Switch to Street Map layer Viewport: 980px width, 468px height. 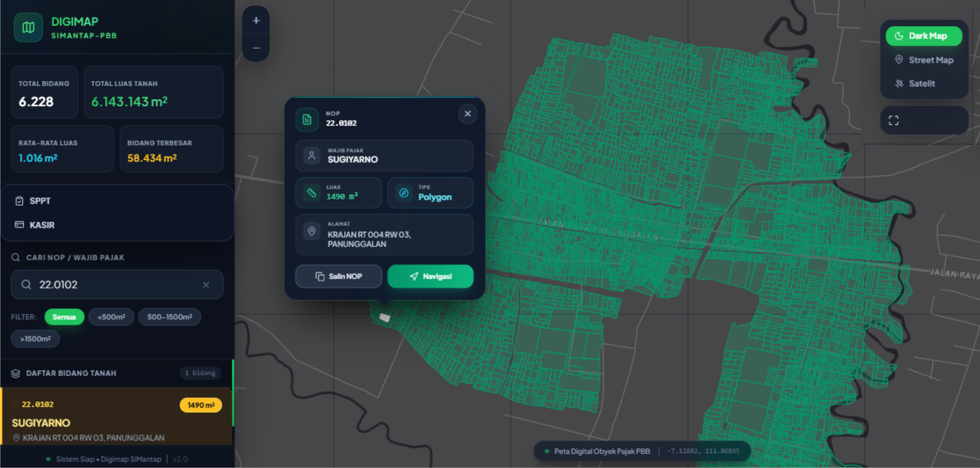[924, 60]
